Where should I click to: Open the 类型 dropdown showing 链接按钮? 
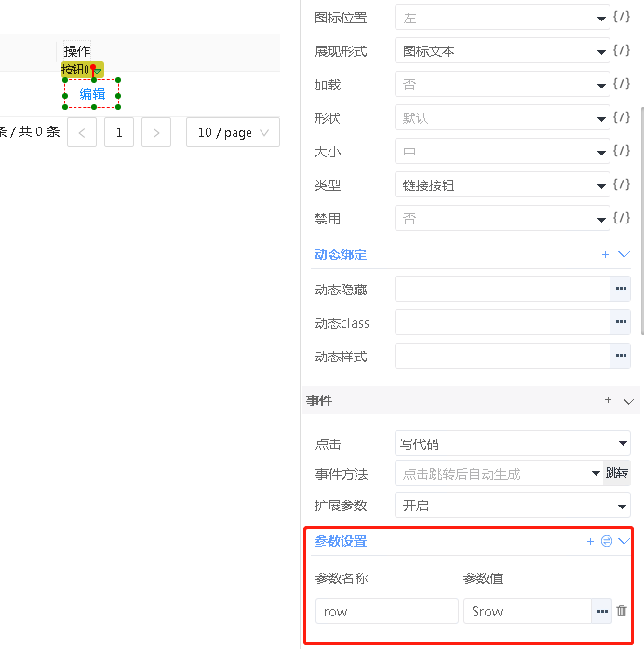tap(502, 185)
